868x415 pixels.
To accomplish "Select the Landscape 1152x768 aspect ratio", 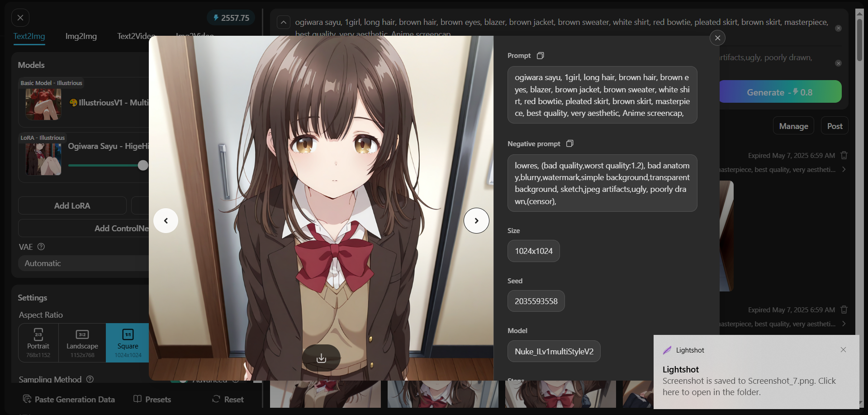I will tap(82, 343).
